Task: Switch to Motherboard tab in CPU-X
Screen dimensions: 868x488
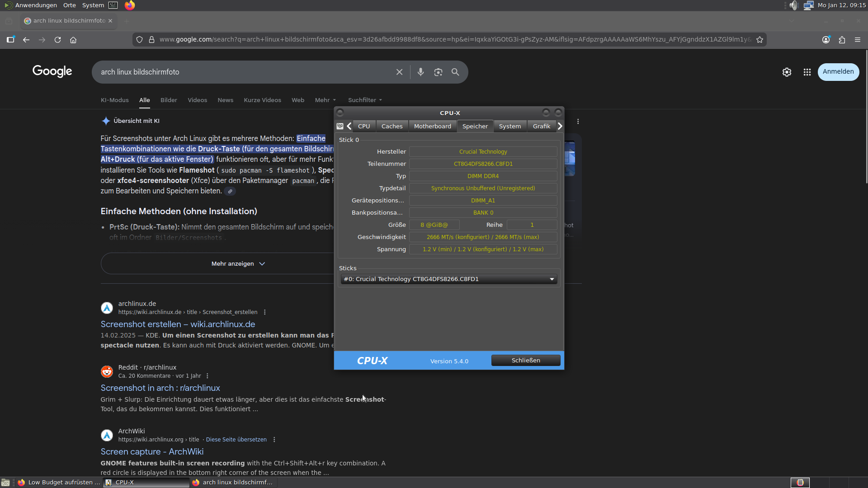Action: (x=432, y=127)
